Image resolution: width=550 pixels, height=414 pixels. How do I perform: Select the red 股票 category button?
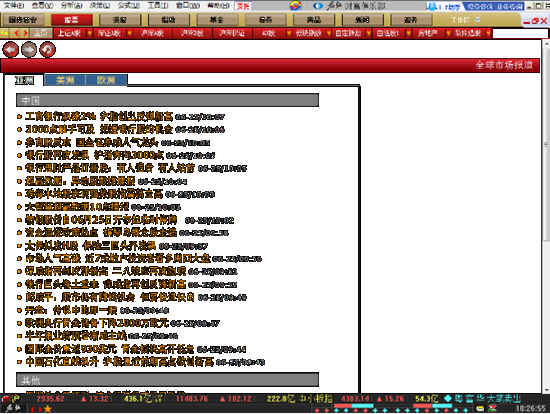(x=72, y=20)
